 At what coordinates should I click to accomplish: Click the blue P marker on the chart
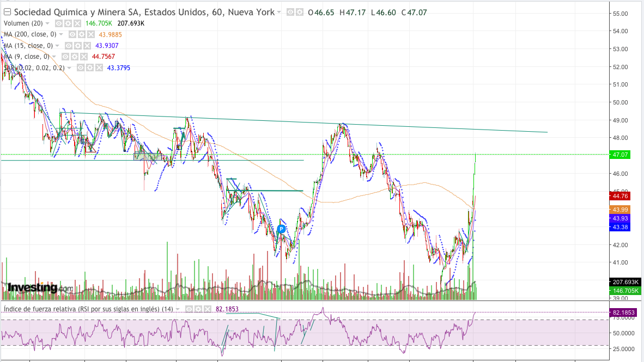click(x=281, y=229)
